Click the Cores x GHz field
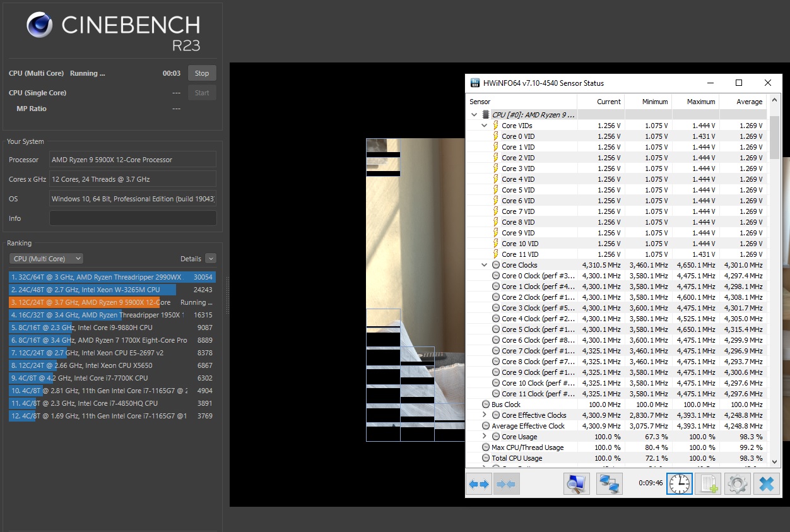The height and width of the screenshot is (532, 790). tap(133, 179)
